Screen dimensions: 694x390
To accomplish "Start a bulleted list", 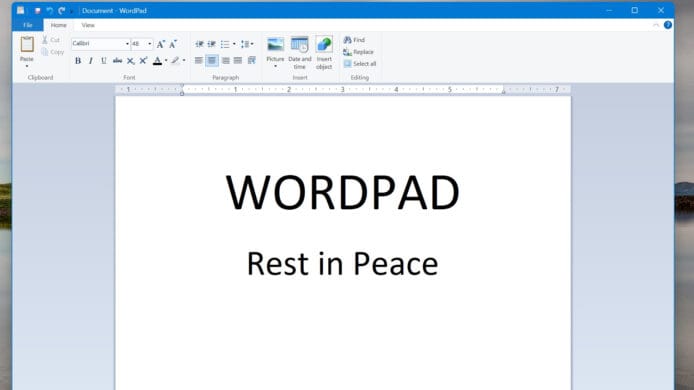I will (225, 44).
